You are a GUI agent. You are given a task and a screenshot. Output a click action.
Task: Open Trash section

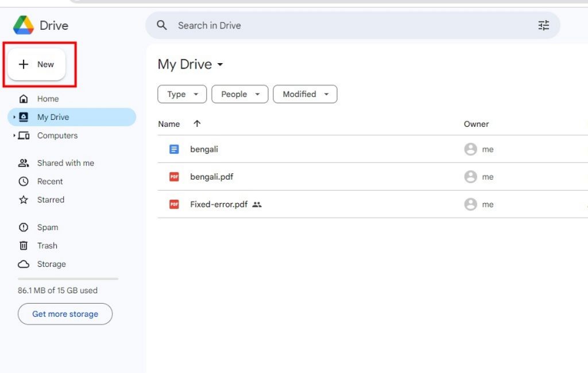(47, 246)
